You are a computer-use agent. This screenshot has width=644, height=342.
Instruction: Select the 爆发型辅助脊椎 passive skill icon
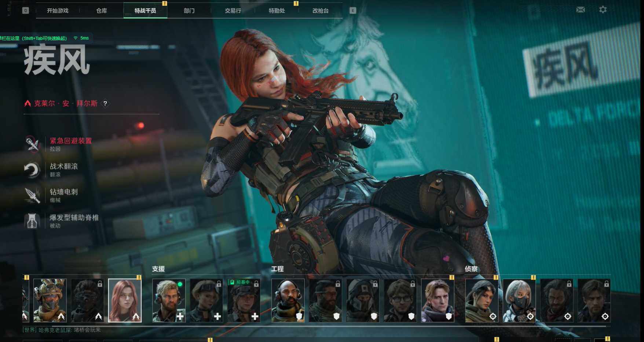coord(32,221)
